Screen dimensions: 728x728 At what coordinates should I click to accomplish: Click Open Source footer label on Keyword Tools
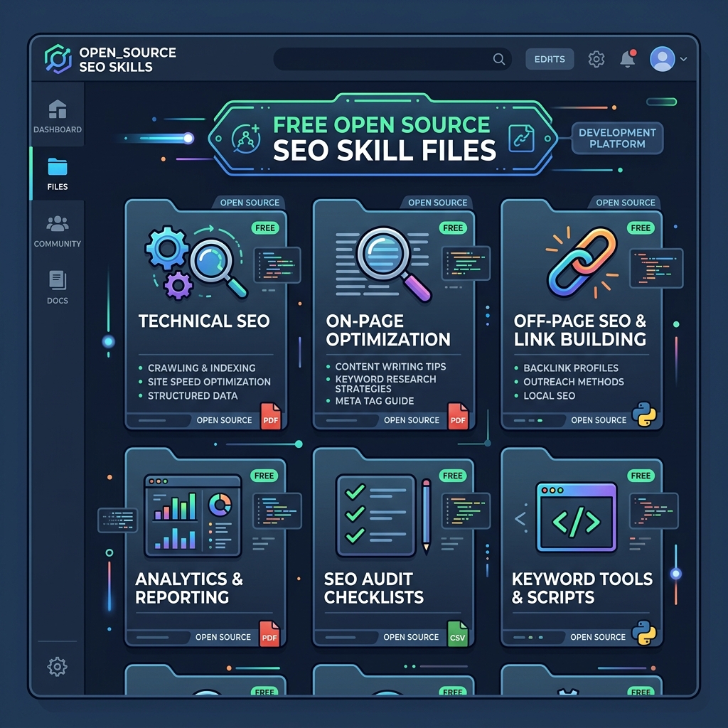pyautogui.click(x=598, y=638)
